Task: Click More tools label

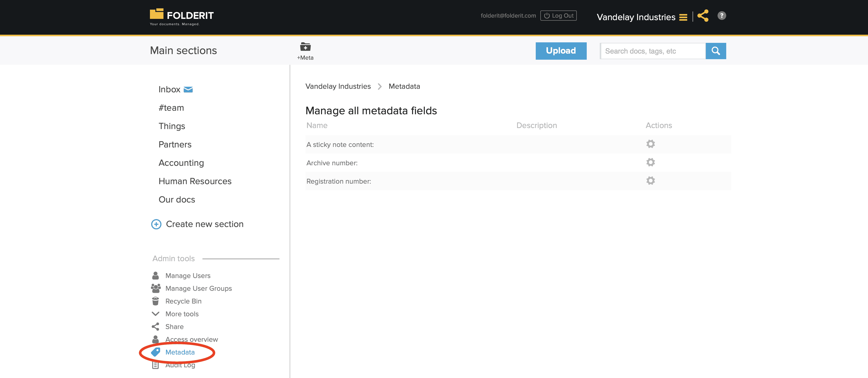Action: click(182, 314)
